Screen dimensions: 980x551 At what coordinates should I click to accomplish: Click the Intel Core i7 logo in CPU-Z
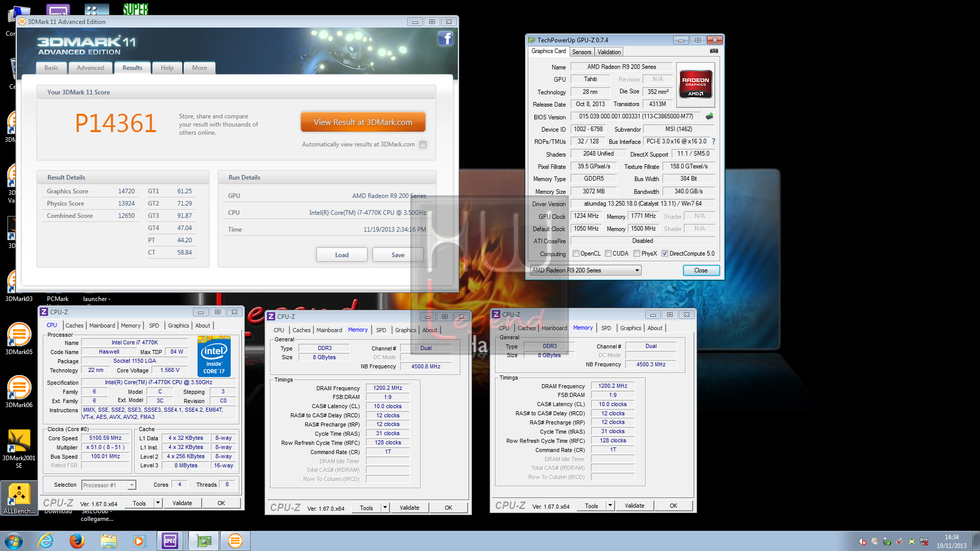coord(214,356)
